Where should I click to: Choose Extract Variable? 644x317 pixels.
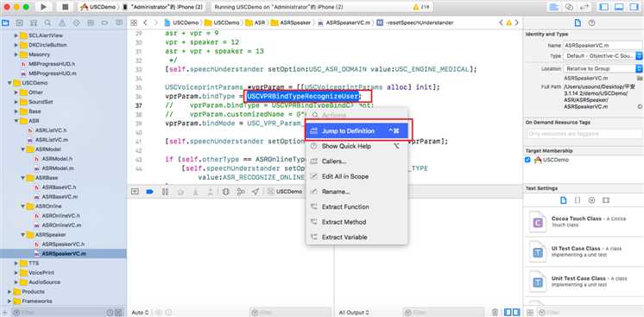[x=357, y=238]
